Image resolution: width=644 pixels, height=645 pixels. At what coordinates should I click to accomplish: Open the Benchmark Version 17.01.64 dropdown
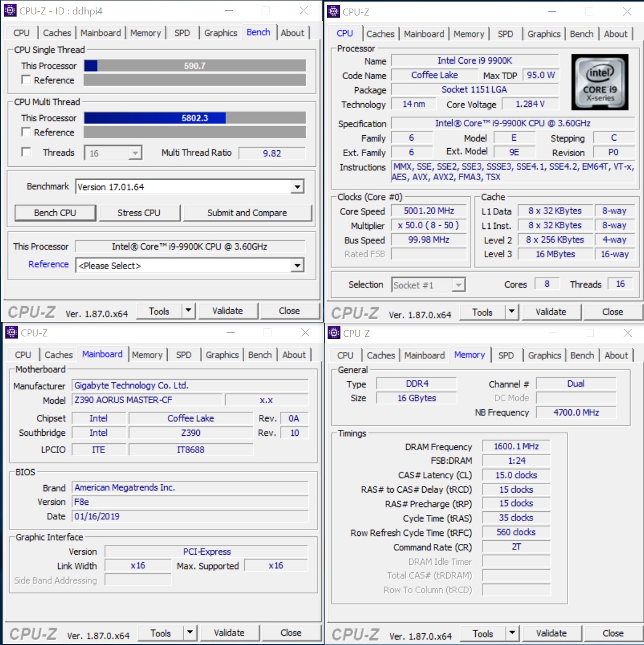click(298, 187)
